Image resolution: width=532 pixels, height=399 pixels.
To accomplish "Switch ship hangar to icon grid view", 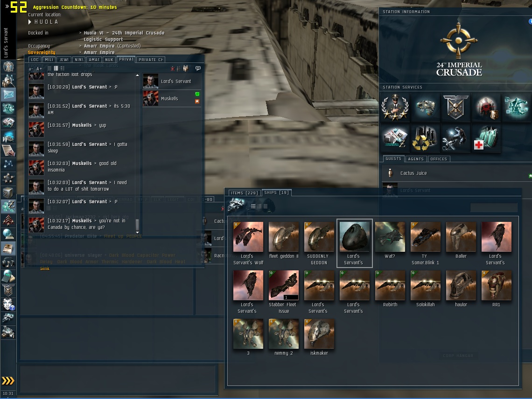I will coord(253,206).
